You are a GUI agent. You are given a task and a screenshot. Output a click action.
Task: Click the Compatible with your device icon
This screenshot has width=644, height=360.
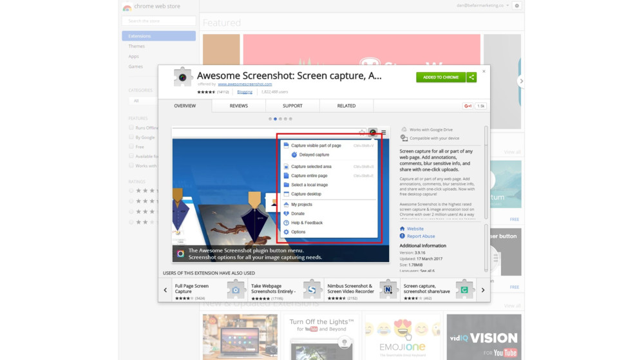[404, 138]
